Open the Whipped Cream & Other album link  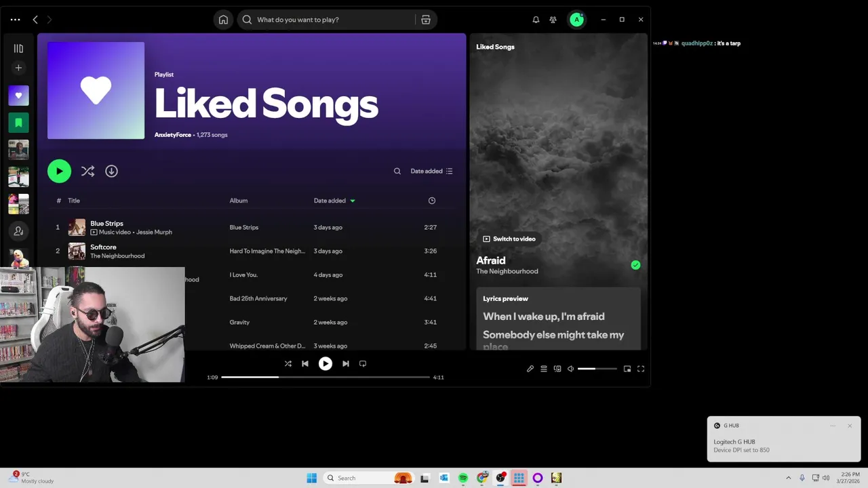[267, 346]
